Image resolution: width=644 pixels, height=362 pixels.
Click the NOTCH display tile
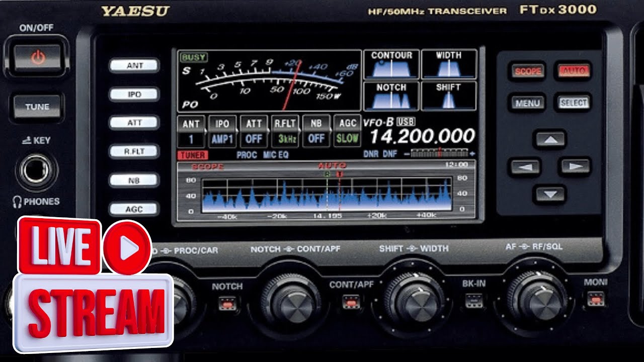click(391, 96)
